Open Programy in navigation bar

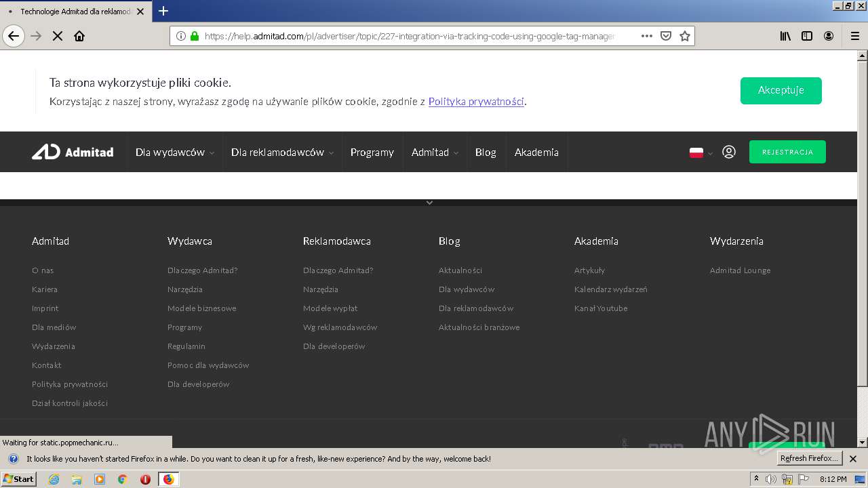tap(372, 152)
